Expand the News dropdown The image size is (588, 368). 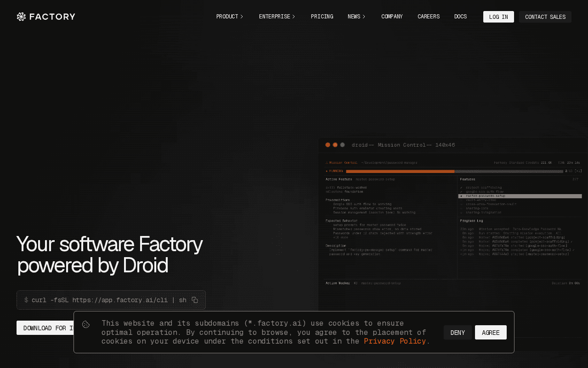[x=356, y=17]
